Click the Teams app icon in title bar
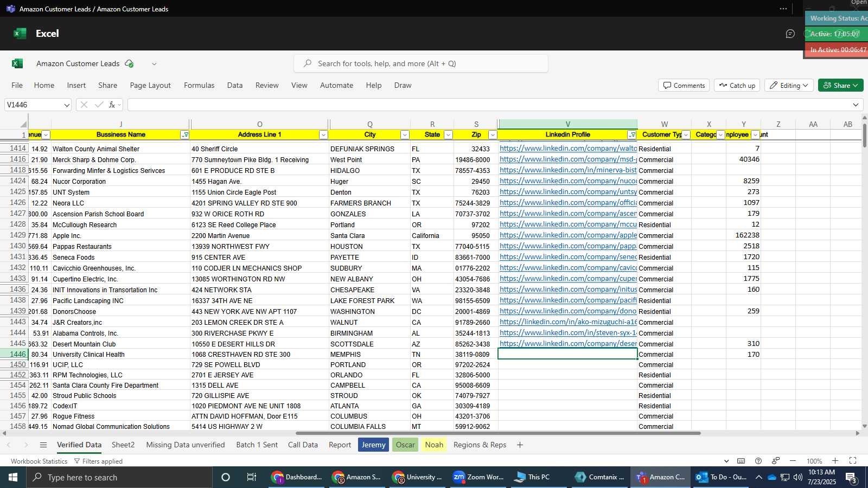Screen dimensions: 868x488 coord(10,9)
